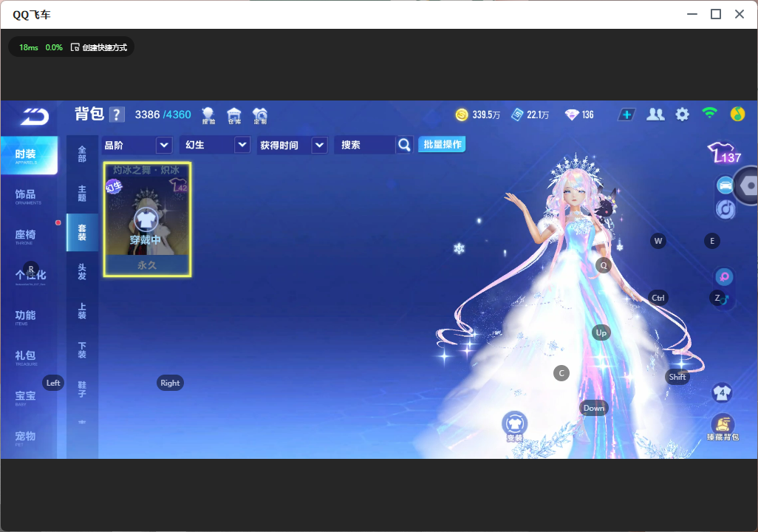
Task: Click the E key overlay button
Action: tap(712, 241)
